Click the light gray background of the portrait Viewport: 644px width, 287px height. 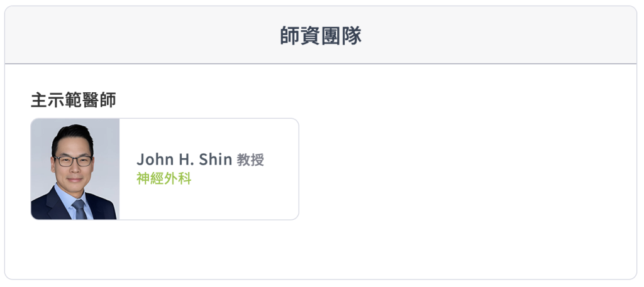click(107, 139)
